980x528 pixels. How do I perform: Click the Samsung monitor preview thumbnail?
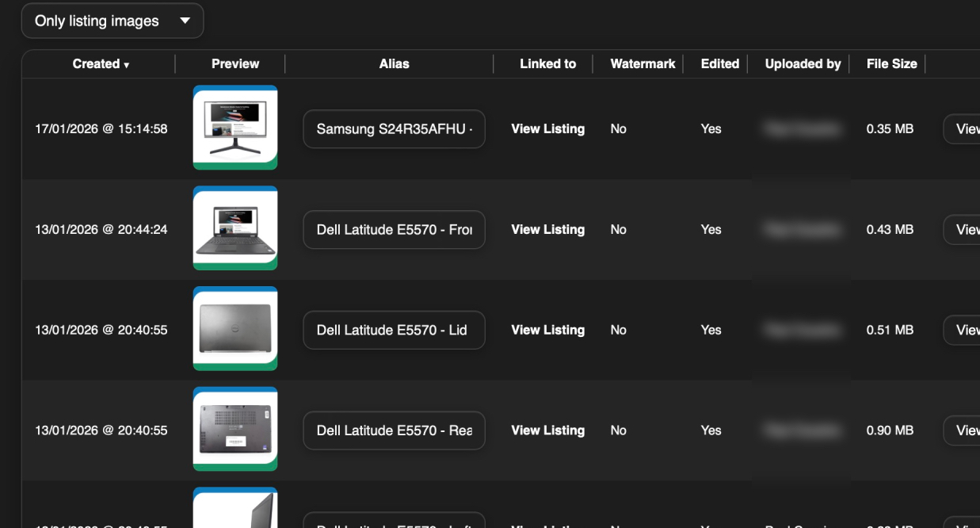(x=235, y=128)
